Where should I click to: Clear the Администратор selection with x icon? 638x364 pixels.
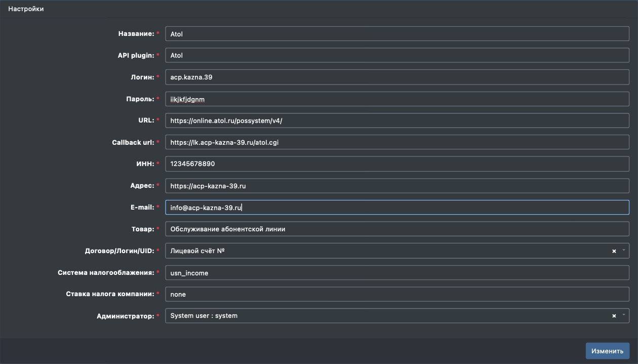coord(614,316)
